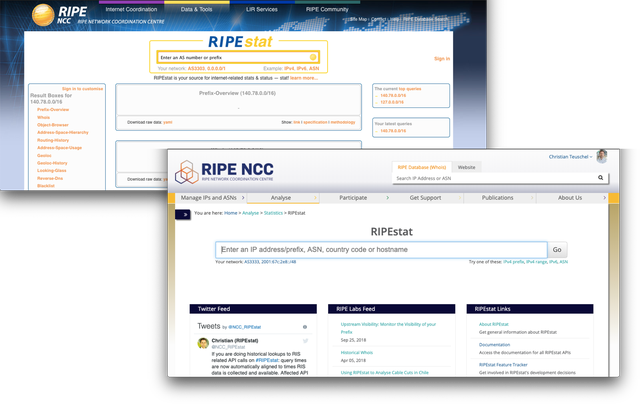Image resolution: width=640 pixels, height=404 pixels.
Task: Open Geoloc-History in Result Boxes list
Action: [x=52, y=163]
